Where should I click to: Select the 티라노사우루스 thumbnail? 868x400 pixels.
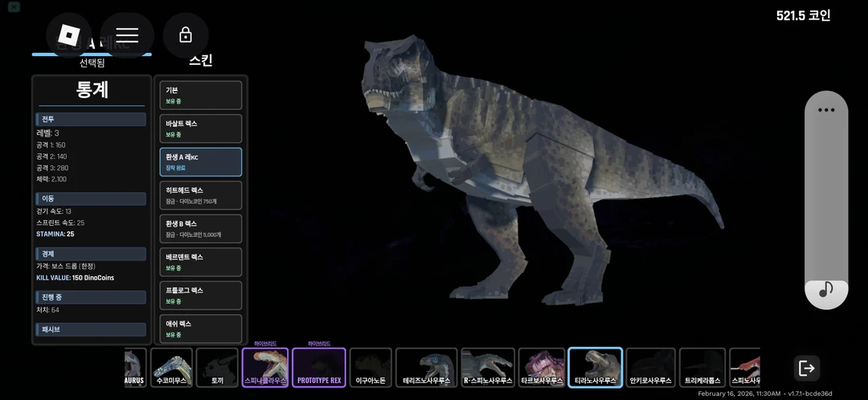(x=595, y=367)
